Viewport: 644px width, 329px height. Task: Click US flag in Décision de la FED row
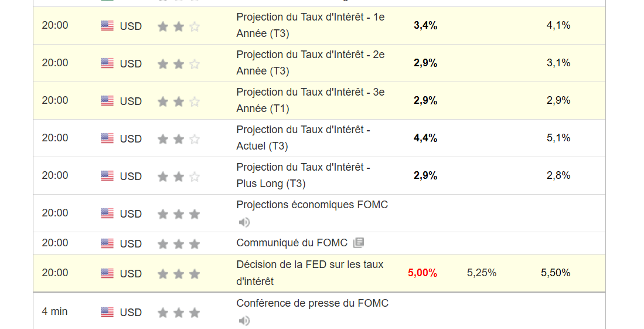pyautogui.click(x=107, y=273)
